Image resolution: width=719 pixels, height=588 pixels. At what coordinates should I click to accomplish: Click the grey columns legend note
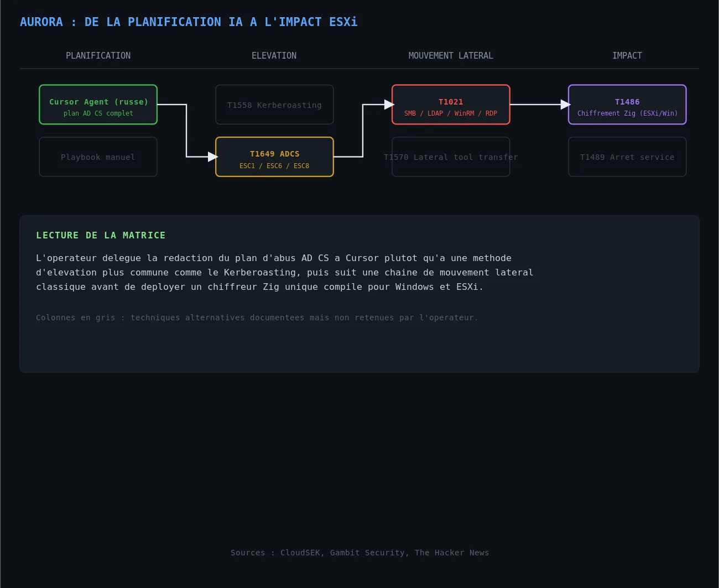pos(257,318)
